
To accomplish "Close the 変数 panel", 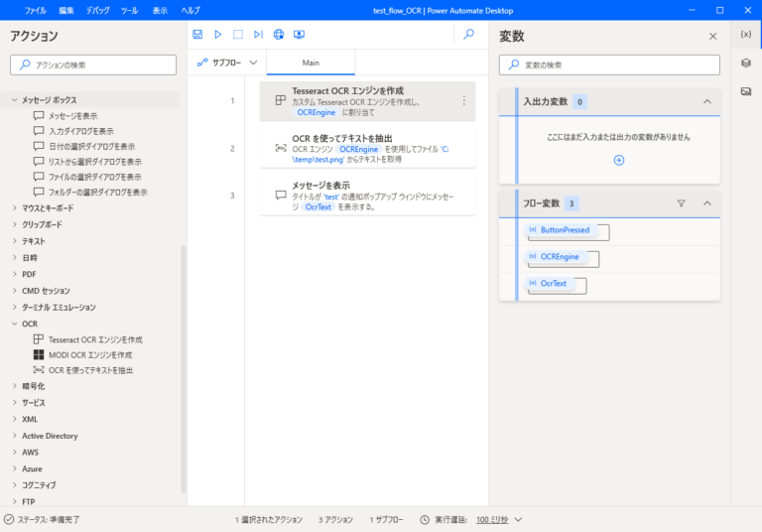I will 713,37.
